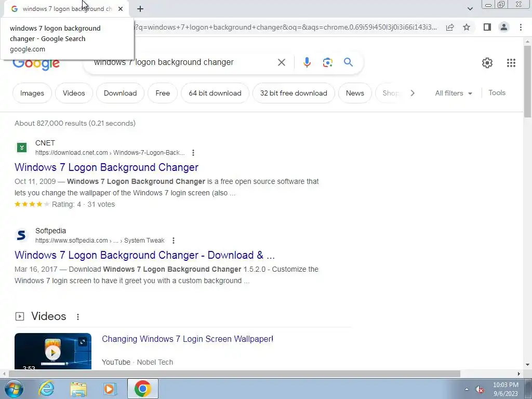532x399 pixels.
Task: Open a new tab with plus button
Action: [140, 9]
